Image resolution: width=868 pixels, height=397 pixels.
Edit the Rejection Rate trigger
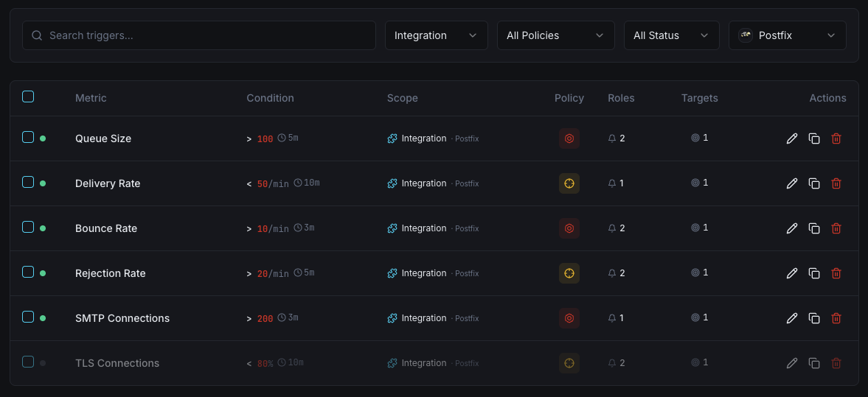[x=791, y=273]
